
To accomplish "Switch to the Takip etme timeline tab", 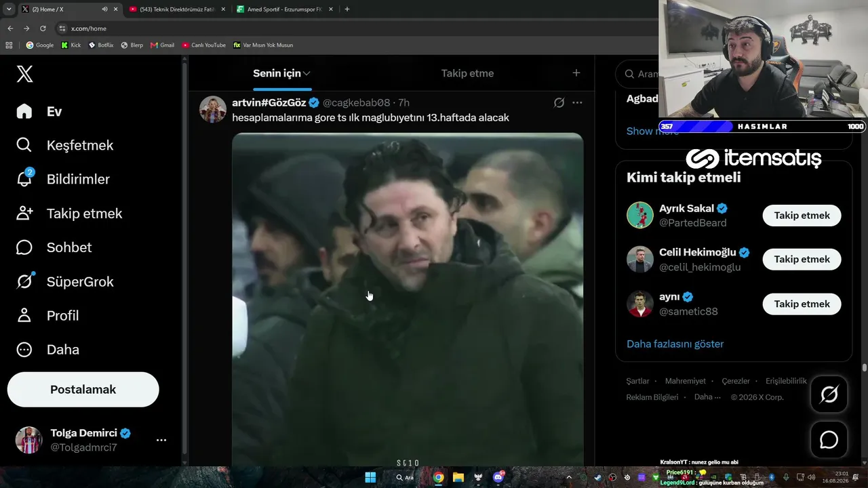I will point(467,73).
